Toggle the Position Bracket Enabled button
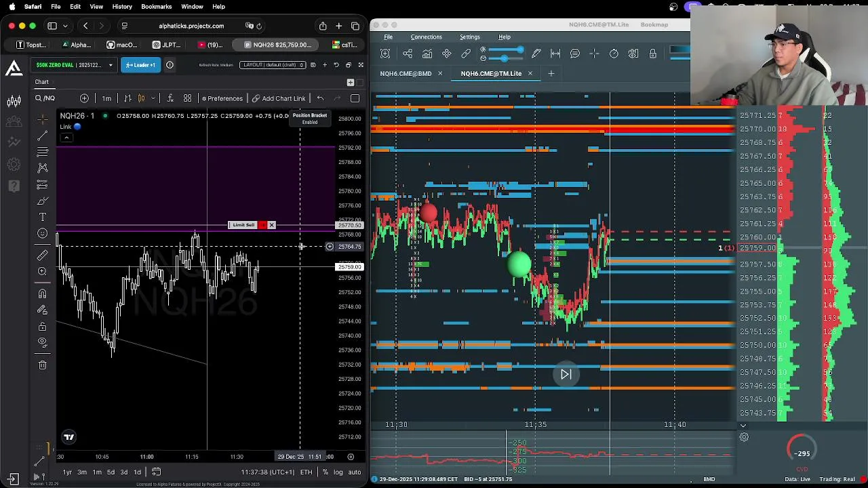 [x=309, y=119]
